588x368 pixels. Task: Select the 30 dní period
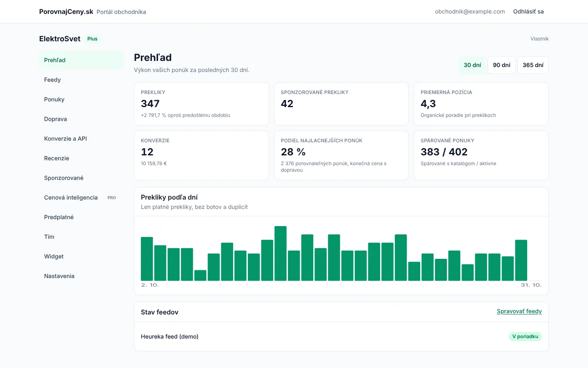click(472, 65)
